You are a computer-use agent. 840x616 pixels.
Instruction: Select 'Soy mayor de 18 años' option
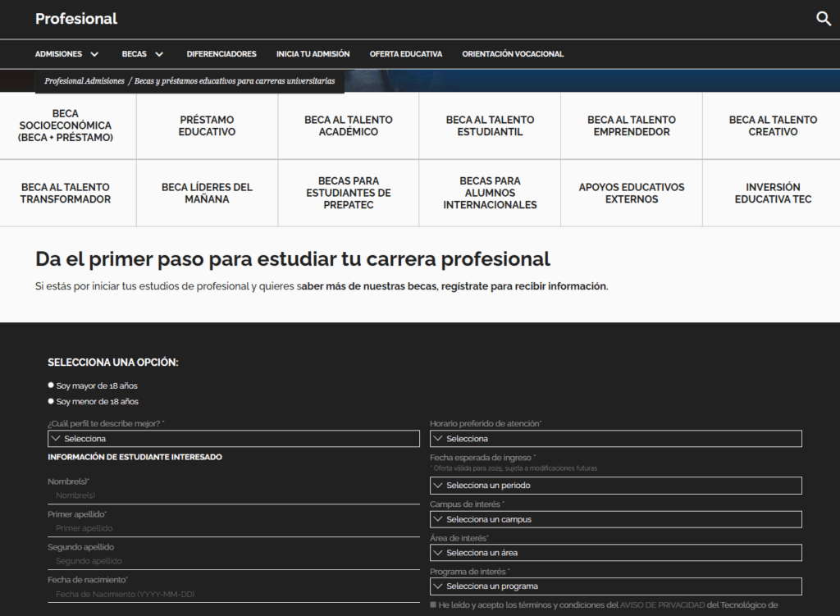(x=51, y=385)
